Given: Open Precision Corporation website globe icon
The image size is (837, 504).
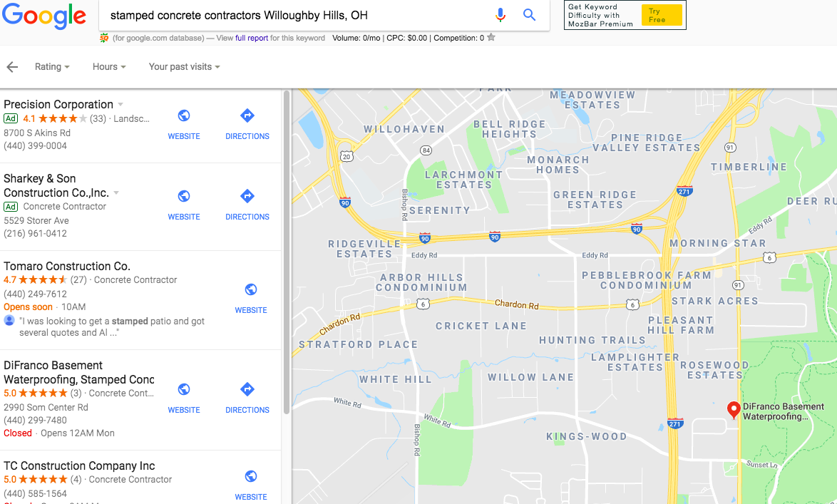Looking at the screenshot, I should (x=184, y=116).
